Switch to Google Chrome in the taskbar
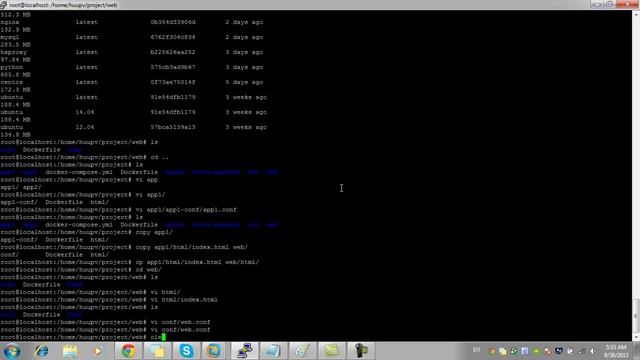 [x=128, y=351]
